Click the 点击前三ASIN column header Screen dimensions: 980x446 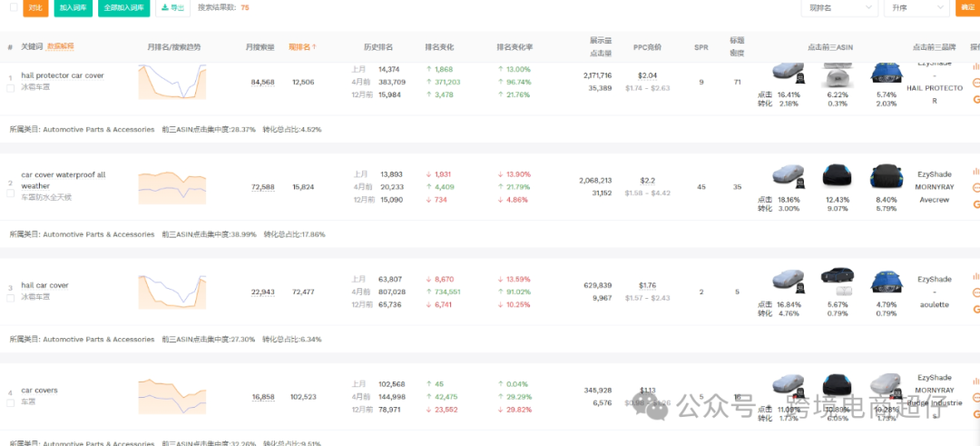click(x=830, y=47)
